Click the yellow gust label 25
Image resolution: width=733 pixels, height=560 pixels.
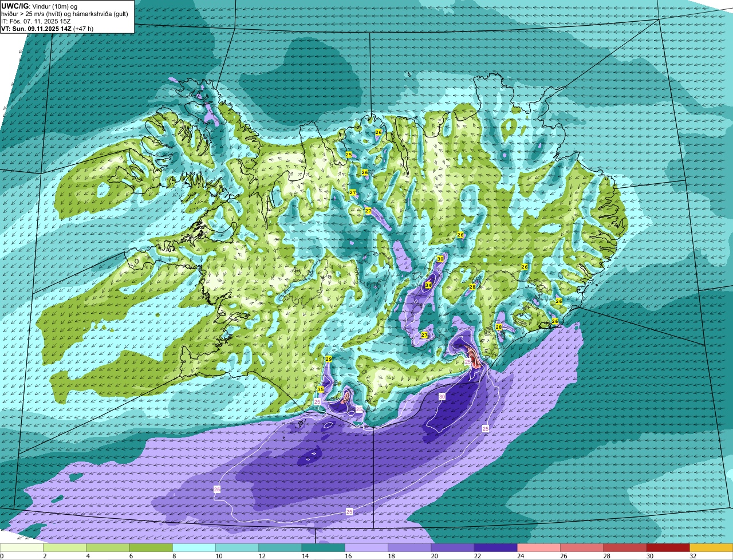[x=349, y=155]
